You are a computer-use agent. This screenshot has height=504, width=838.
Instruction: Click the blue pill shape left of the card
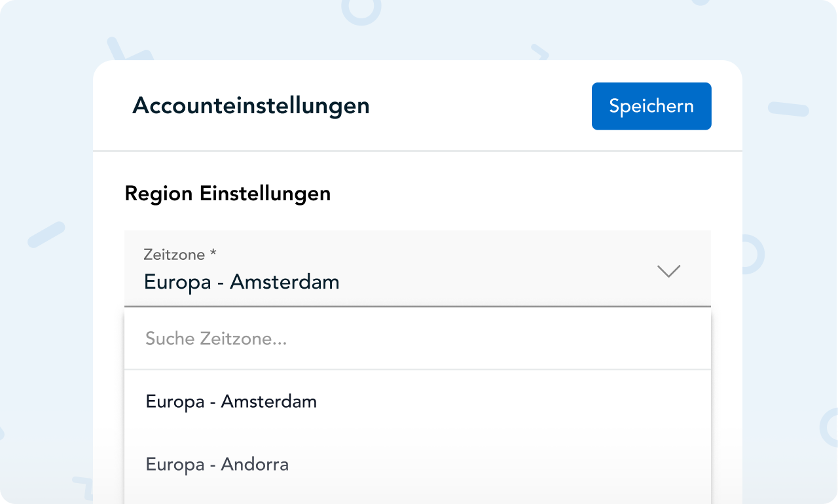coord(46,234)
